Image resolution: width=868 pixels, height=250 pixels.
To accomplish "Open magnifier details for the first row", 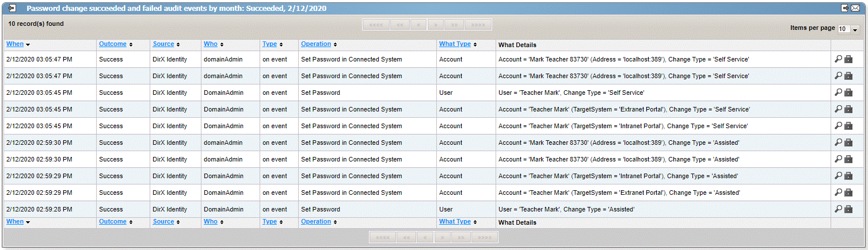I will pos(838,59).
